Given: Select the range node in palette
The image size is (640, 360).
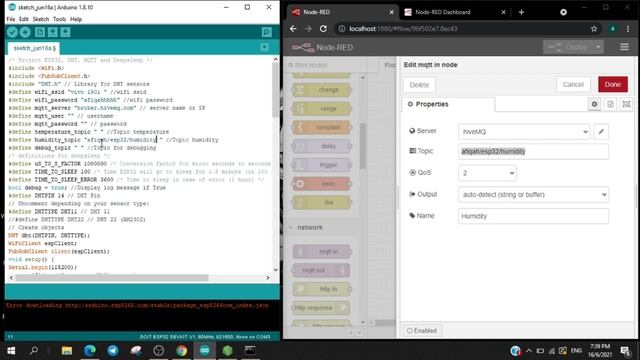Looking at the screenshot, I should (322, 109).
